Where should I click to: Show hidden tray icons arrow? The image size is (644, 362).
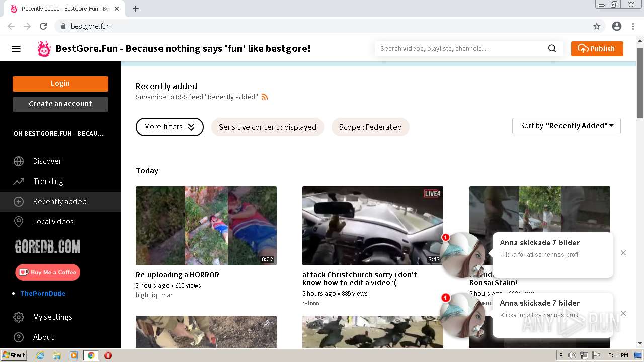[x=561, y=355]
